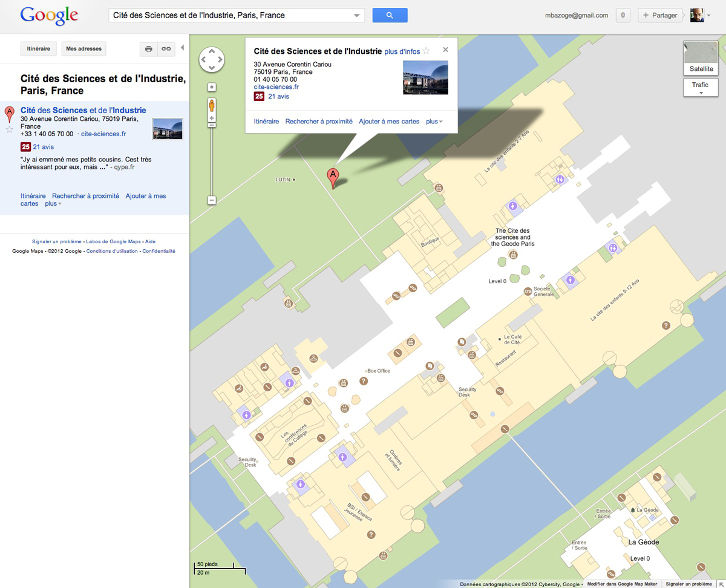The width and height of the screenshot is (726, 588).
Task: Click the place photo thumbnail in sidebar
Action: 168,129
